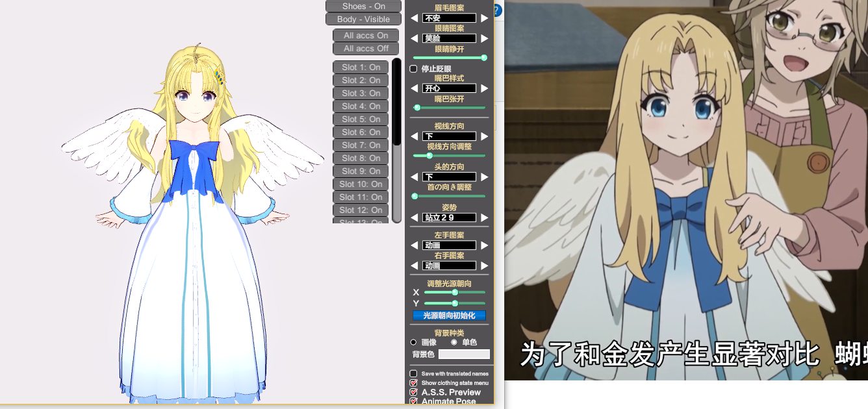
Task: Click next arrow for 右手图案
Action: pos(484,266)
